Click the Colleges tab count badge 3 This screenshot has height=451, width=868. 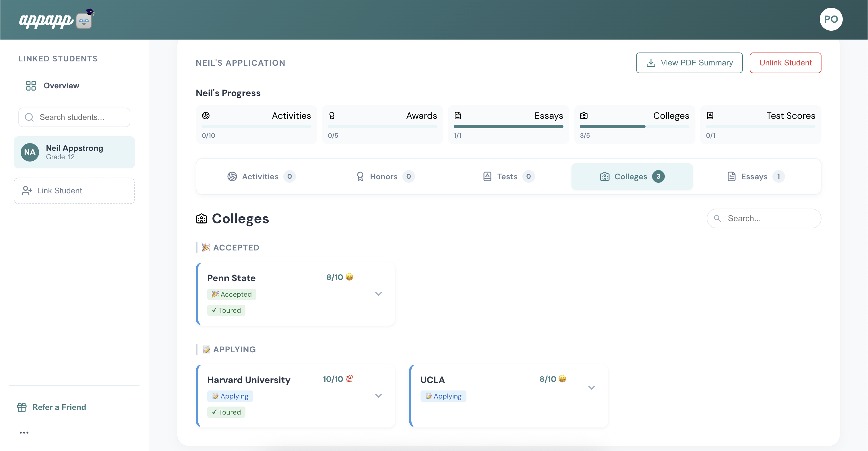point(658,176)
